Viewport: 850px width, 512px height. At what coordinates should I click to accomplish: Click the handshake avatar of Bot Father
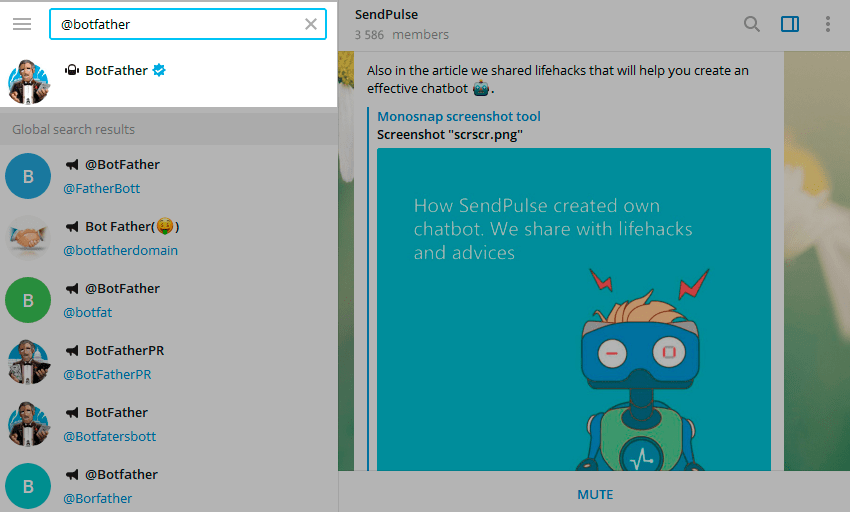[x=29, y=238]
